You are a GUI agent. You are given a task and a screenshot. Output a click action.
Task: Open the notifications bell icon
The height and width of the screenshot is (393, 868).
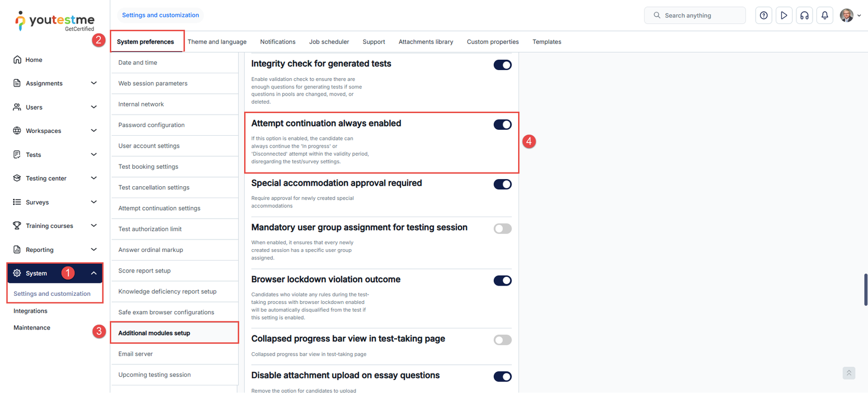click(825, 16)
